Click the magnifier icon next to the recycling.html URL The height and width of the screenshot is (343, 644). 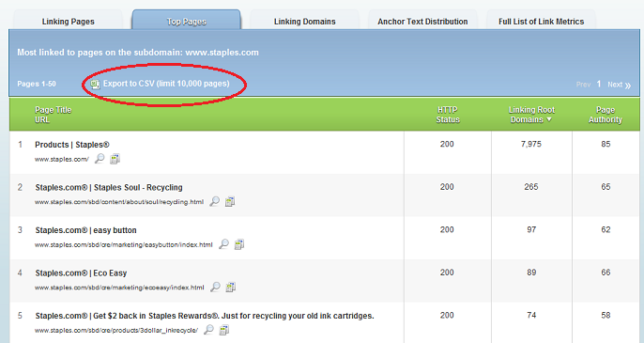pos(214,201)
